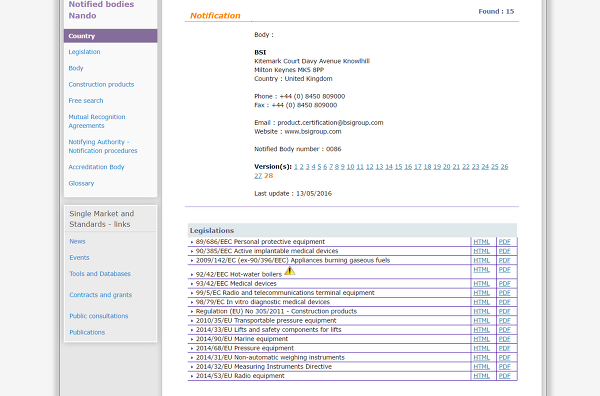Open the Glossary link
The image size is (600, 396).
click(x=81, y=183)
